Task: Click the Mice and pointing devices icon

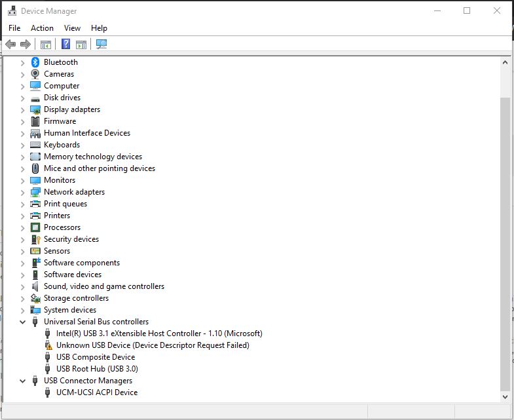Action: [35, 168]
